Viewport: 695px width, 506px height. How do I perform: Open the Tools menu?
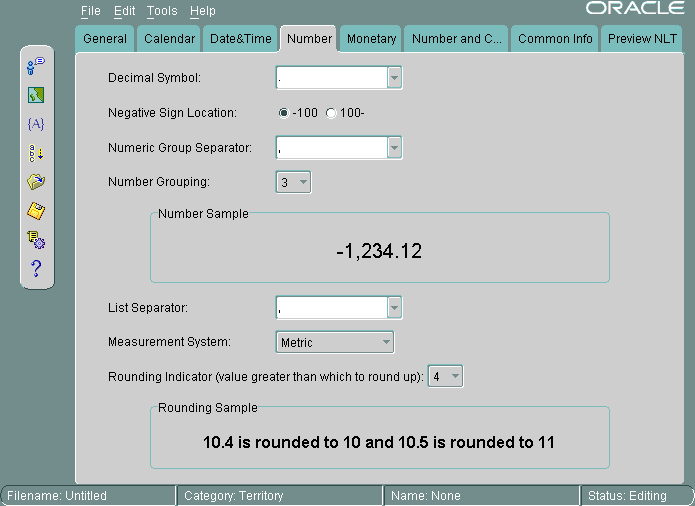pyautogui.click(x=161, y=11)
